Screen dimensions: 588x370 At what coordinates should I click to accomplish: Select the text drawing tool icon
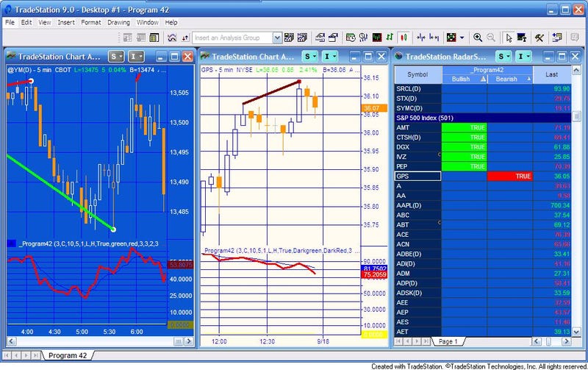point(522,38)
